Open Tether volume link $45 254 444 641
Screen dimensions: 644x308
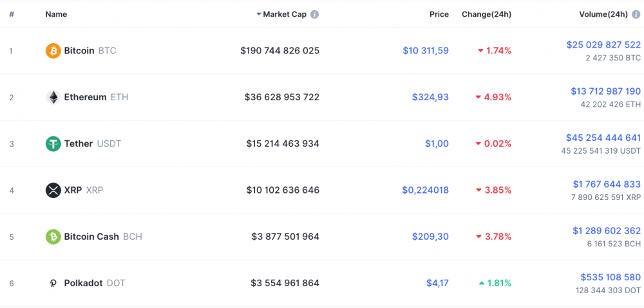(x=603, y=138)
